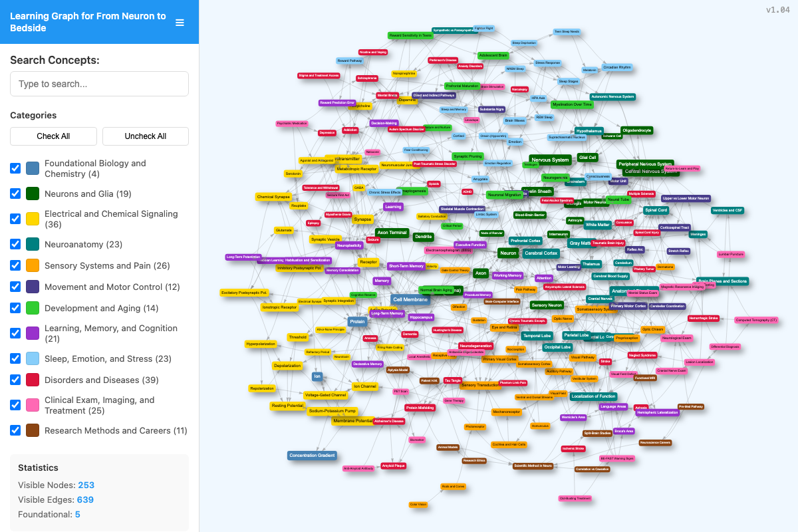Focus the Search Concepts input field
The image size is (798, 532).
click(99, 84)
